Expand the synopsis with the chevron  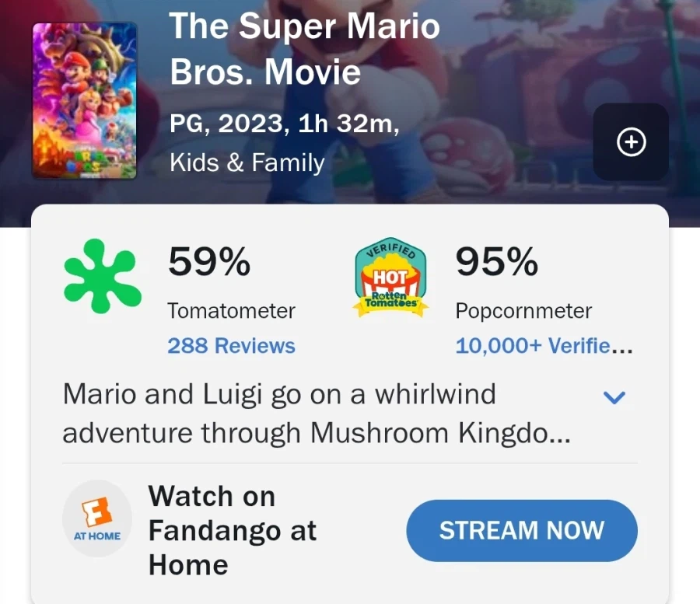(x=614, y=398)
